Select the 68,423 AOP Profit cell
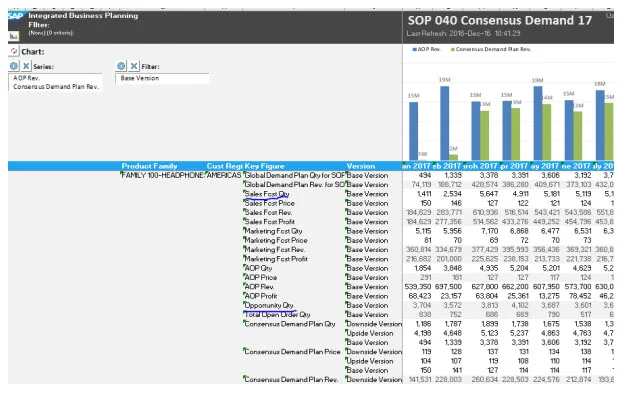The image size is (624, 393). [x=420, y=296]
